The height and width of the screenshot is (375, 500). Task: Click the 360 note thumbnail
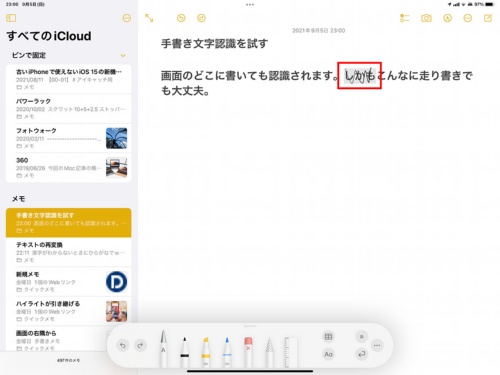[116, 168]
